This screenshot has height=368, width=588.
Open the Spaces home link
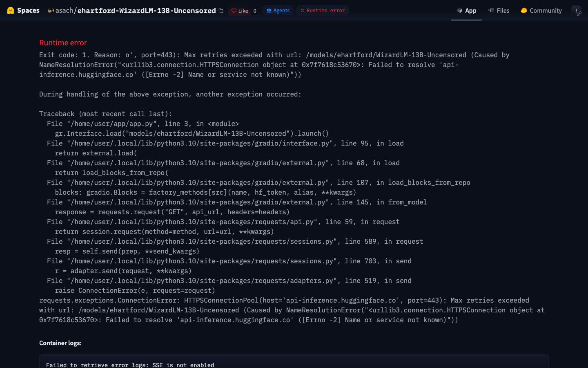(28, 11)
